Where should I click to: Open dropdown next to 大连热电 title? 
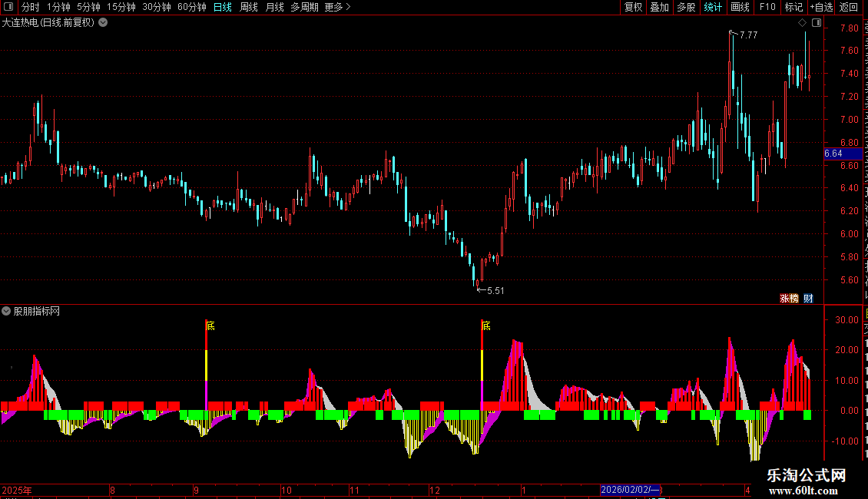(103, 23)
